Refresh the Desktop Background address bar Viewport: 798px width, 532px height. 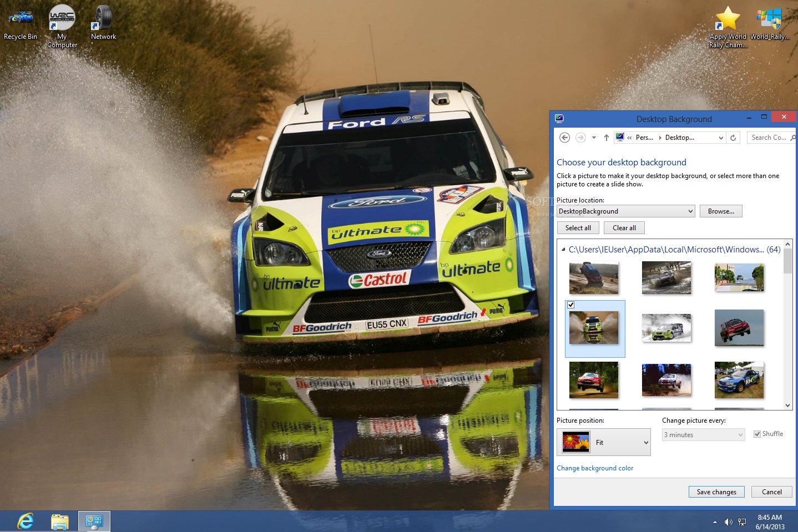point(733,138)
